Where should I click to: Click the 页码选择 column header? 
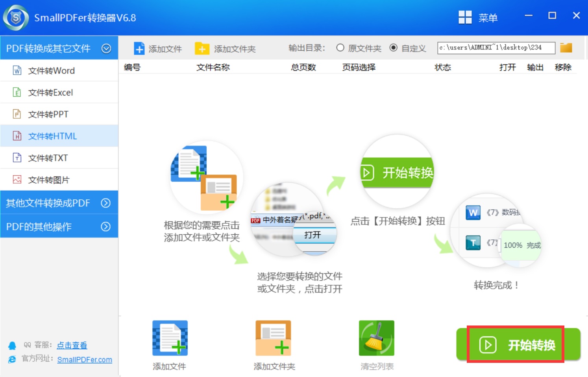(359, 67)
